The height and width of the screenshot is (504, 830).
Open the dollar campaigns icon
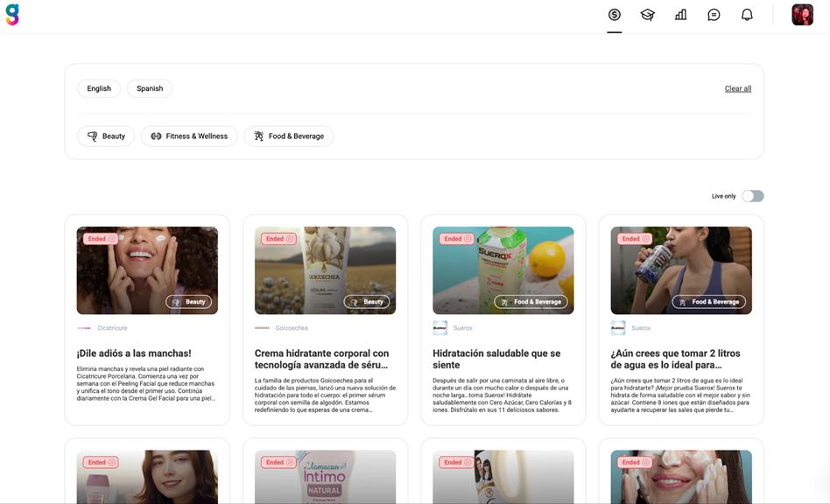614,15
